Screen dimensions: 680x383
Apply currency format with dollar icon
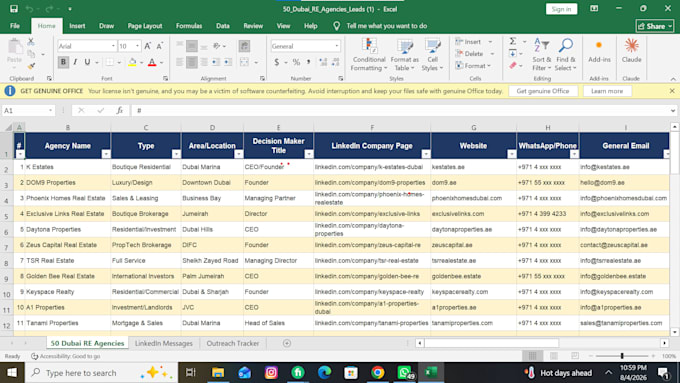[x=277, y=62]
